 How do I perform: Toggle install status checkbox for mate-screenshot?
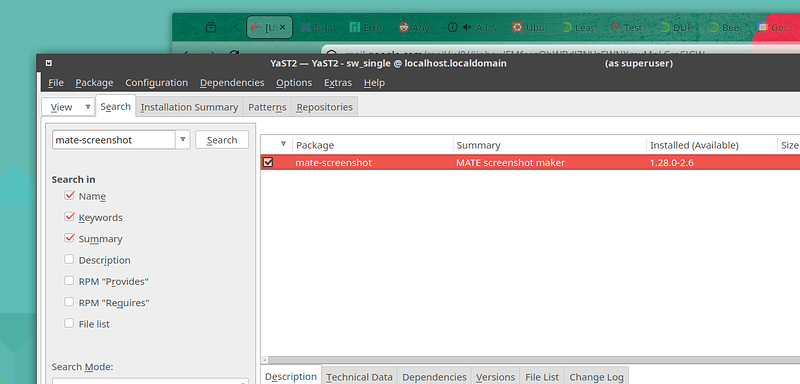click(268, 163)
